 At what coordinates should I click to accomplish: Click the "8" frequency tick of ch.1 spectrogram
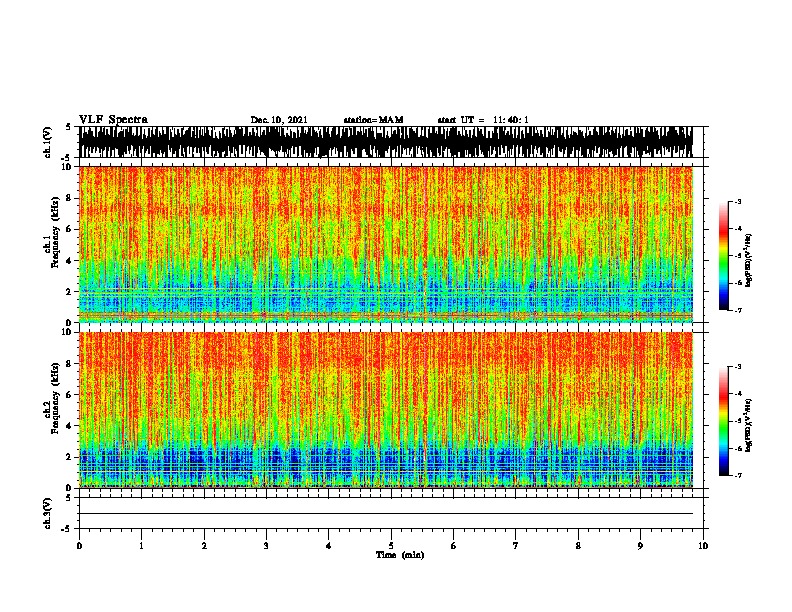point(69,198)
